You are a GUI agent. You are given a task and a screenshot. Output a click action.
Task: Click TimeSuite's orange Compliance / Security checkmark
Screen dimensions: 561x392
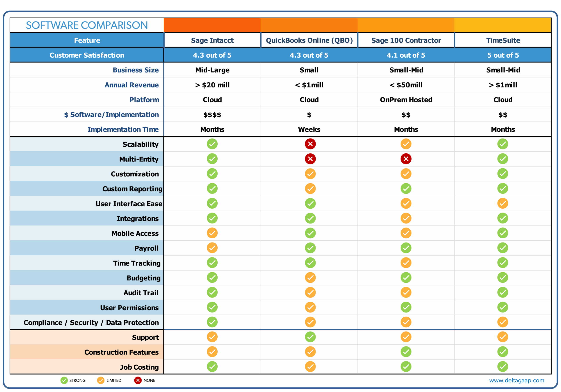[503, 322]
